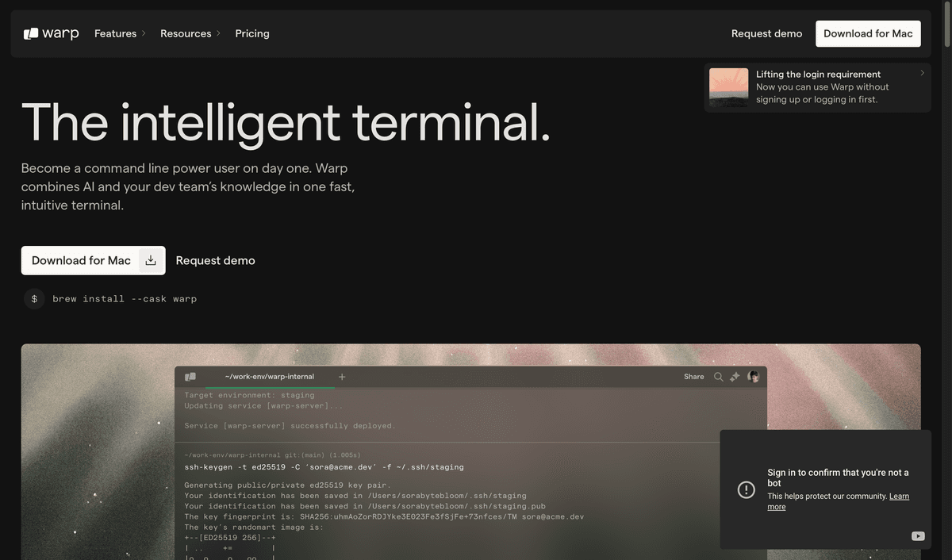
Task: Select the ~/work-env/warp-internal terminal tab
Action: [269, 377]
